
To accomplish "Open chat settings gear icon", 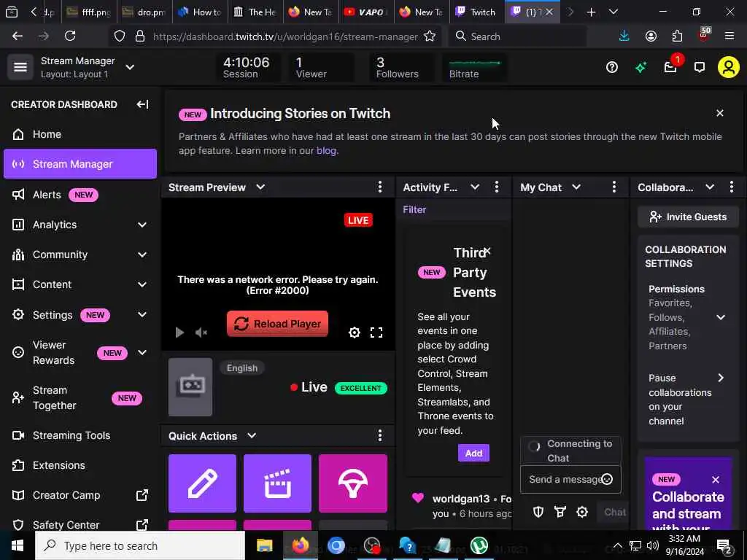I will coord(582,512).
